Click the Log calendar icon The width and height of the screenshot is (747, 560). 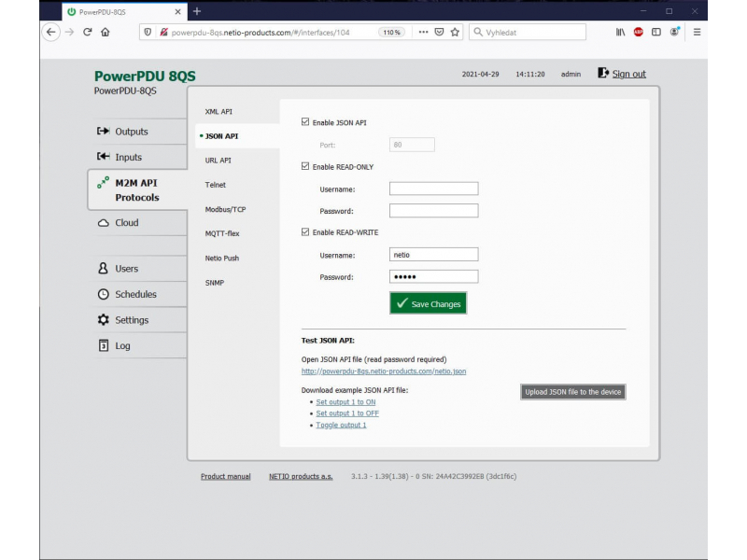[x=104, y=345]
